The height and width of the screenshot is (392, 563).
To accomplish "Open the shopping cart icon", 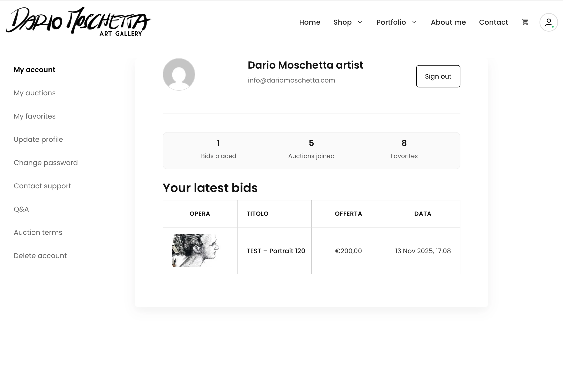I will point(526,22).
